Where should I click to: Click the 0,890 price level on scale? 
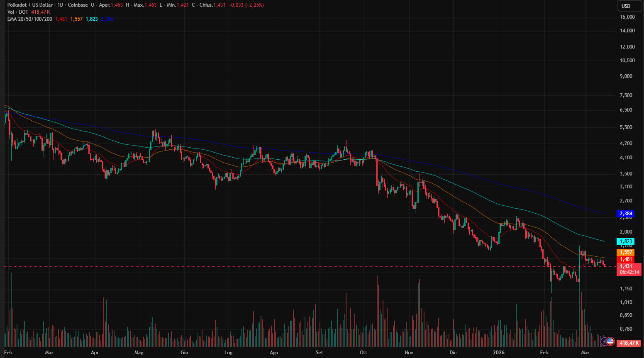point(626,315)
